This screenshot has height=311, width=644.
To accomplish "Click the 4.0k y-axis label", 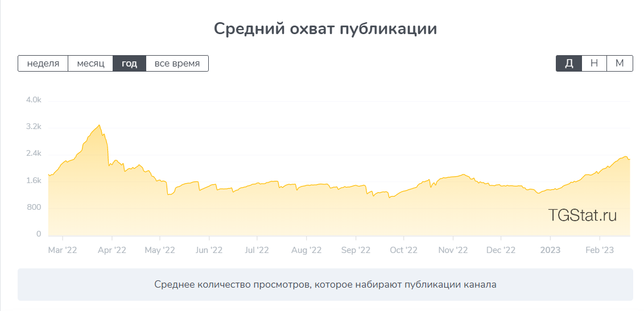I will [x=34, y=100].
